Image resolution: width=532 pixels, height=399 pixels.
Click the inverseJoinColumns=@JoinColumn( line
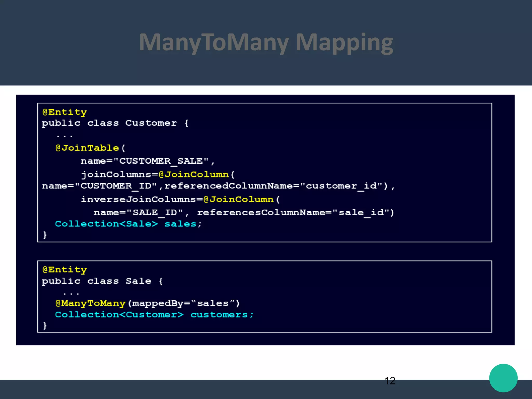click(x=180, y=199)
